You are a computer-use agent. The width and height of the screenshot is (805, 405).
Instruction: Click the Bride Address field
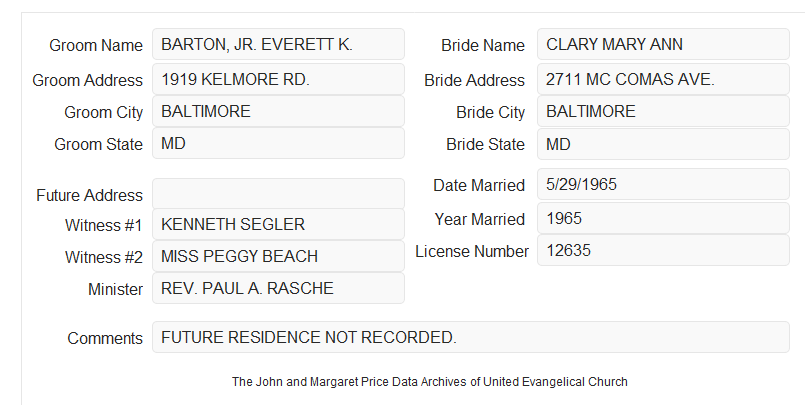click(x=663, y=79)
